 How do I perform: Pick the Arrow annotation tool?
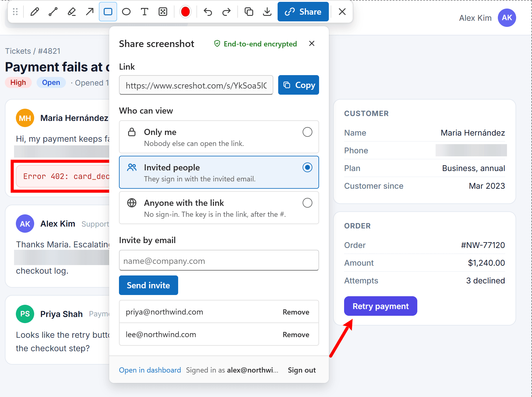coord(90,12)
